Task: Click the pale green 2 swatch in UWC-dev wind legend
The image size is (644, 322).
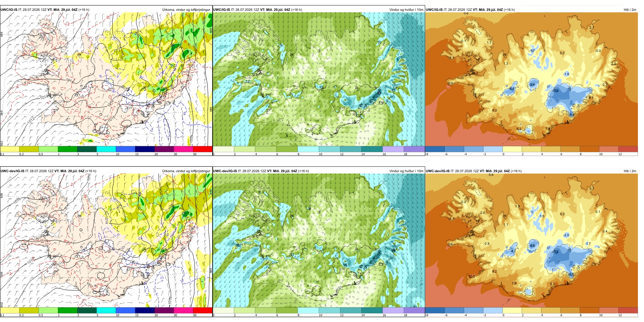Action: click(244, 310)
